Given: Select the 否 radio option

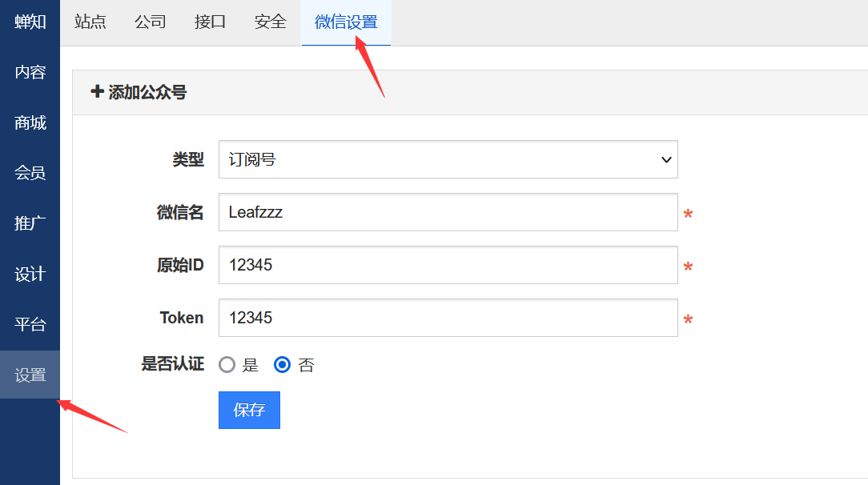Looking at the screenshot, I should pyautogui.click(x=280, y=364).
